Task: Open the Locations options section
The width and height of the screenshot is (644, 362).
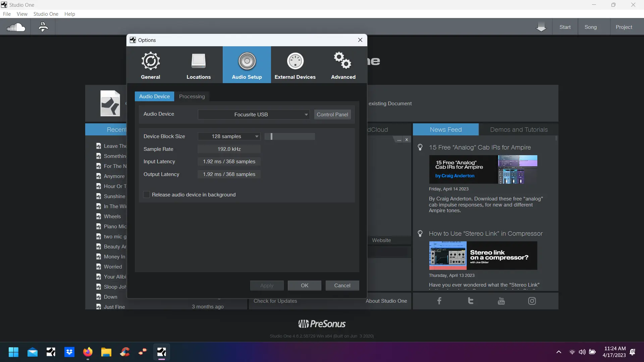Action: pos(199,65)
